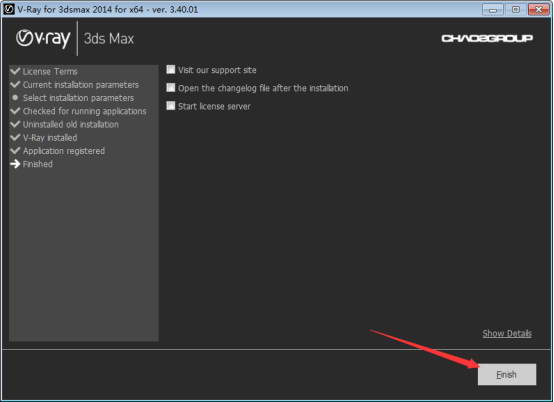Click the checkmark beside Uninstalled old installation
Viewport: 554px width, 402px height.
15,124
